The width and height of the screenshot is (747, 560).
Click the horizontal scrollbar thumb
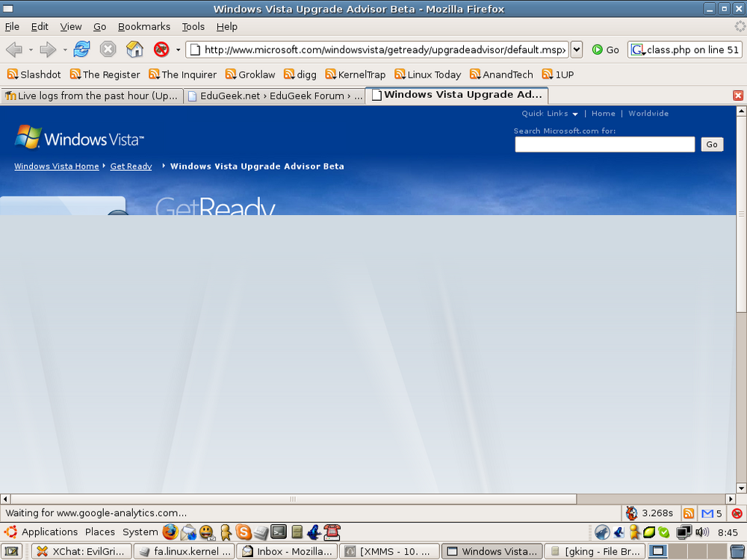point(293,499)
